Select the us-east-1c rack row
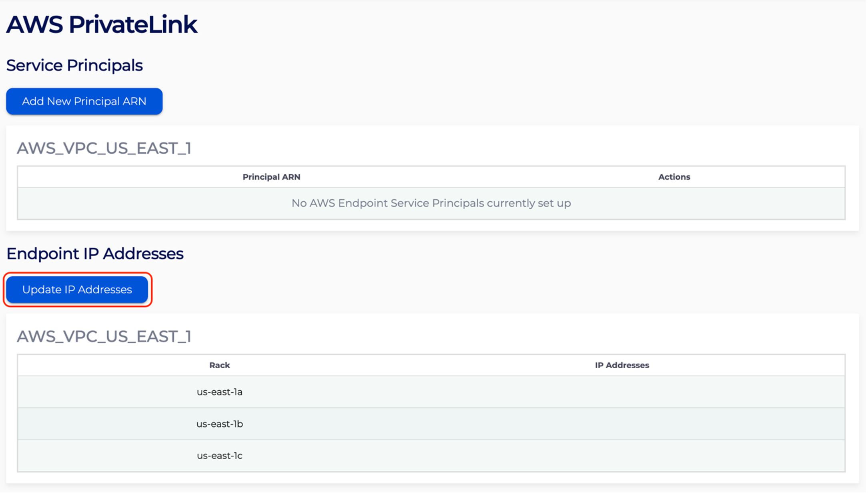Screen dimensions: 868x494 431,456
